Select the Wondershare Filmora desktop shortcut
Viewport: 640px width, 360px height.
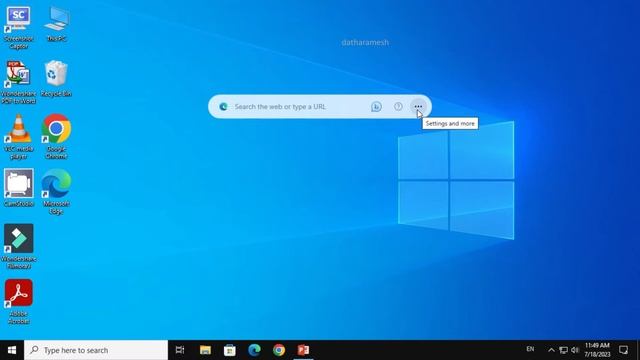(x=18, y=246)
